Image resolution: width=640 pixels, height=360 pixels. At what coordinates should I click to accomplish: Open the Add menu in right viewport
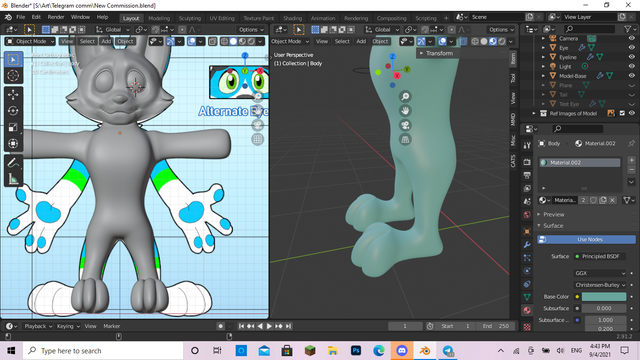(361, 41)
